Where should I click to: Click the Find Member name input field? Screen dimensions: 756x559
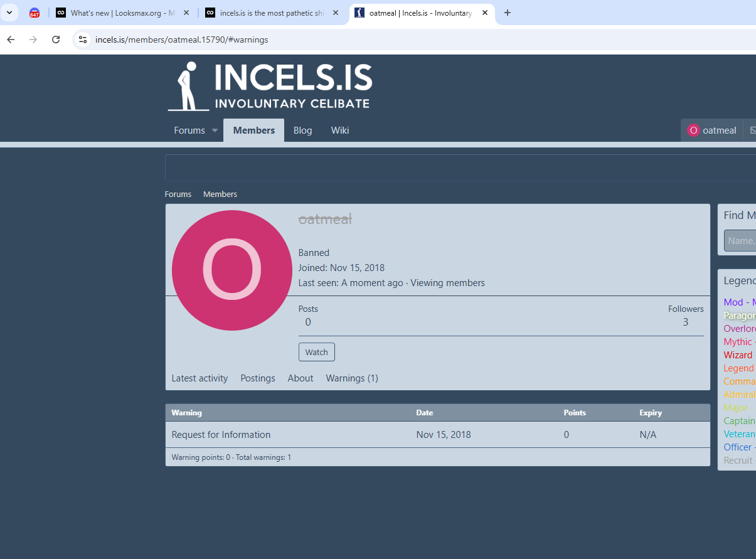tap(740, 241)
